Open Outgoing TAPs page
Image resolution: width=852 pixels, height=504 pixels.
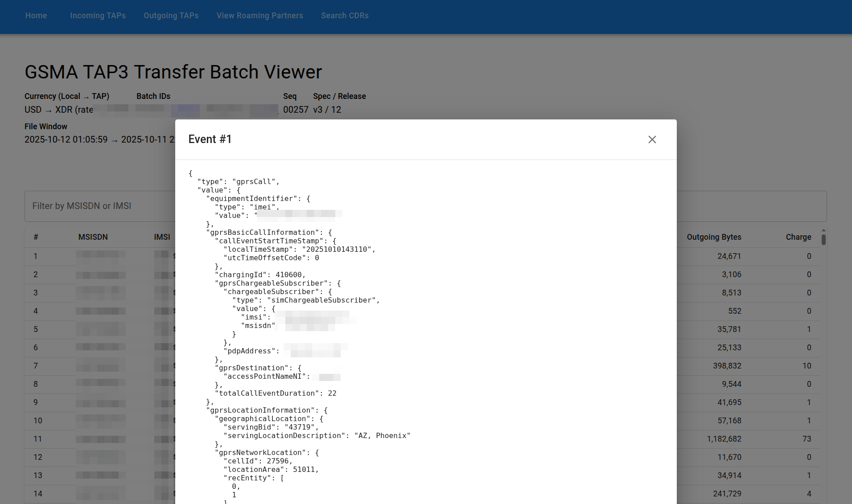pos(171,16)
